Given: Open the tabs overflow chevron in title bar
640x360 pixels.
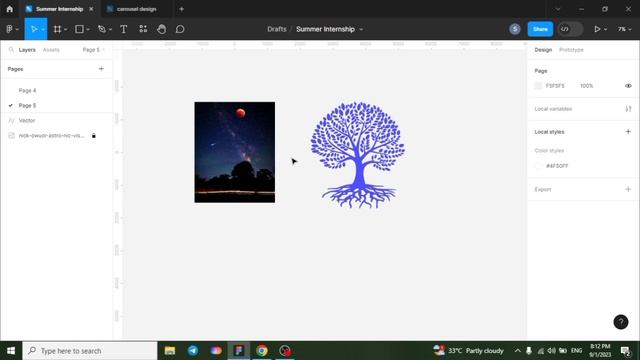Looking at the screenshot, I should point(558,9).
